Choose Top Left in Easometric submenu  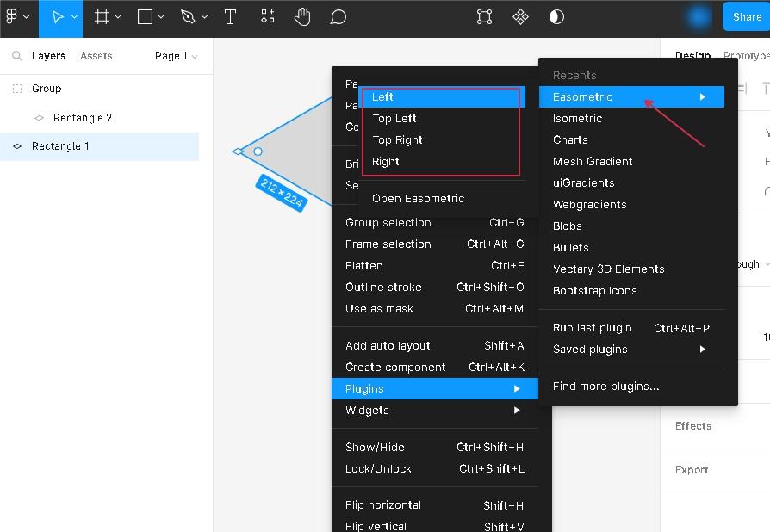[394, 119]
